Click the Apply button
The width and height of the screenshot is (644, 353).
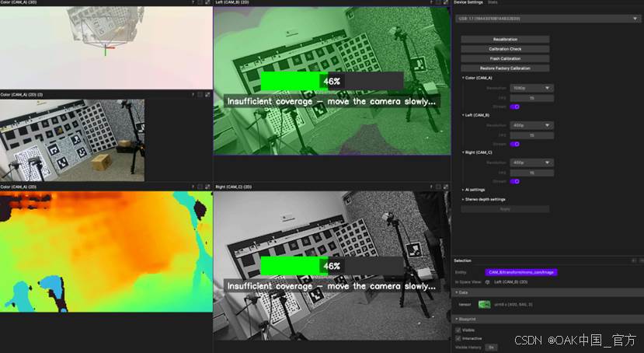coord(505,209)
